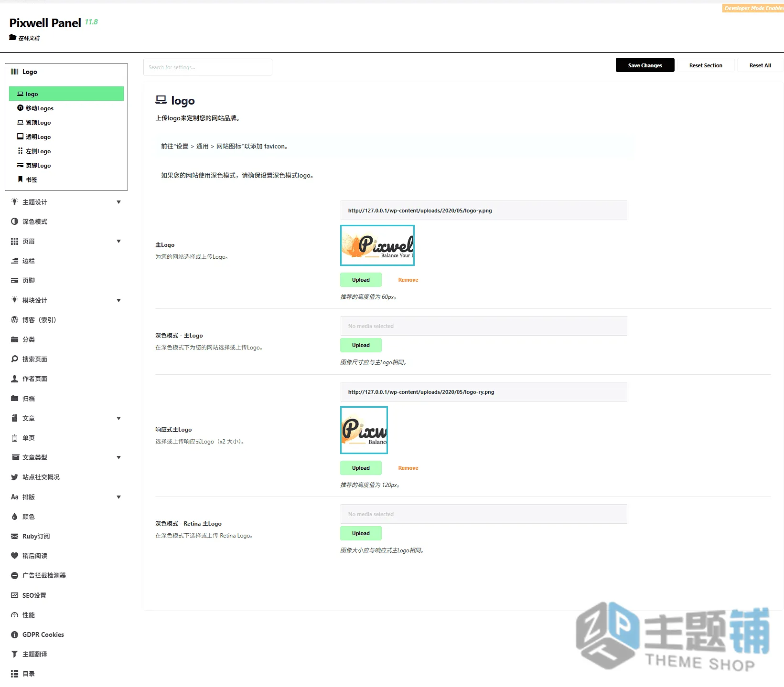Viewport: 784px width, 687px height.
Task: Click the Reset All button
Action: pyautogui.click(x=760, y=65)
